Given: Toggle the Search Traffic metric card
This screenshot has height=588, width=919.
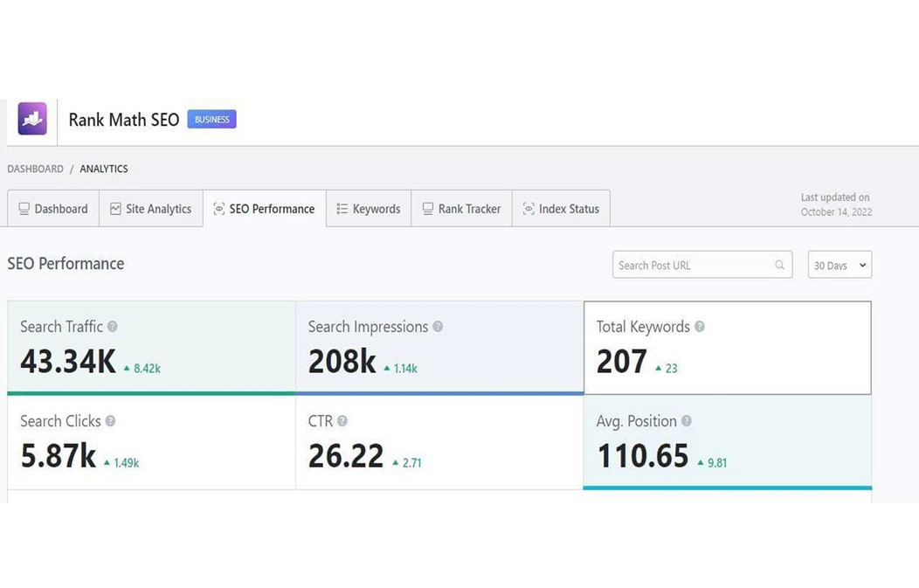Looking at the screenshot, I should [x=151, y=347].
